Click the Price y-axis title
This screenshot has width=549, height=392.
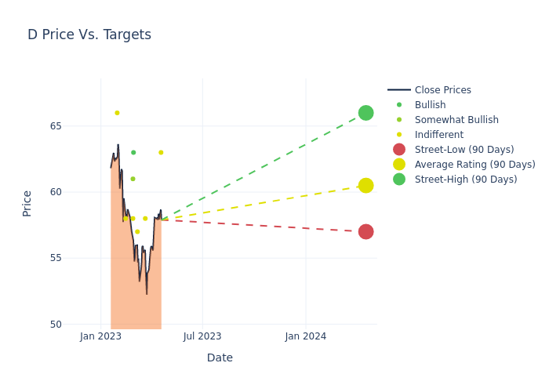point(27,203)
